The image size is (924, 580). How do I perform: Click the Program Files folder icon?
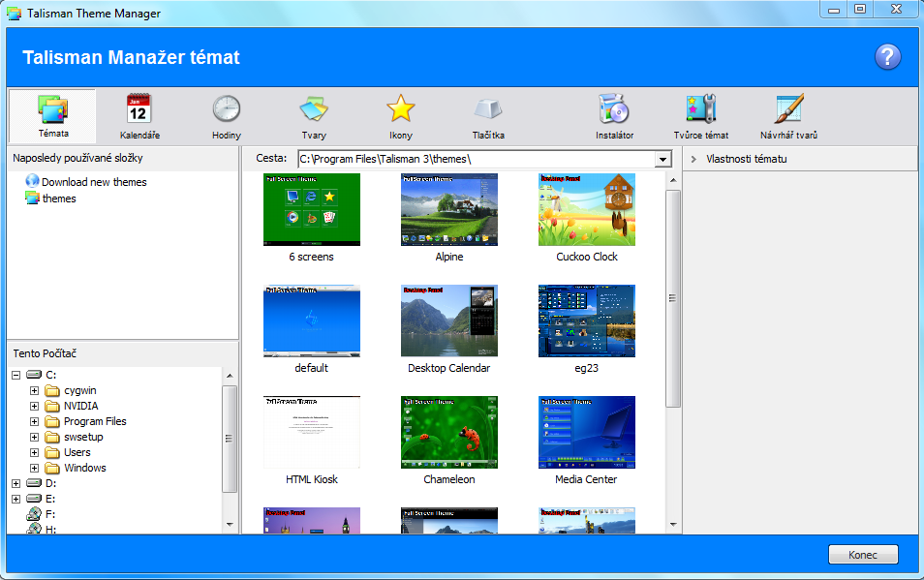coord(53,421)
